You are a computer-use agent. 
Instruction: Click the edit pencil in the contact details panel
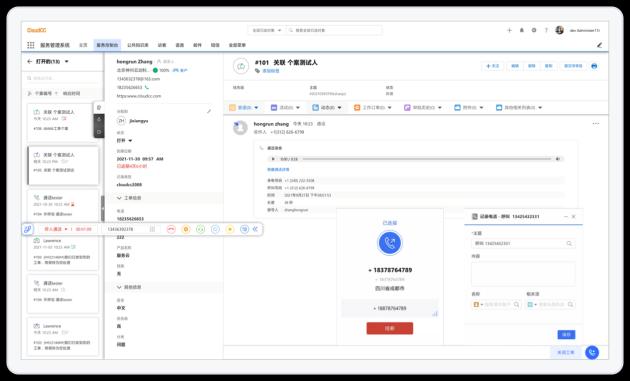pos(209,111)
